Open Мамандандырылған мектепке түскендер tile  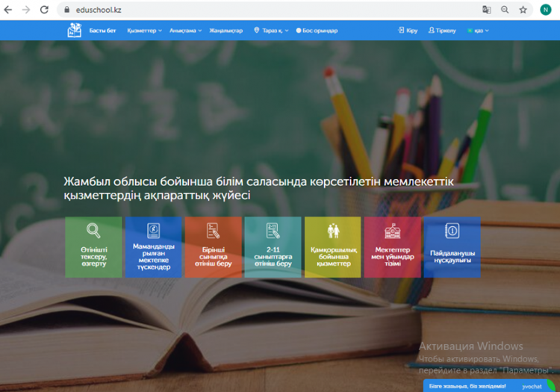(x=154, y=247)
